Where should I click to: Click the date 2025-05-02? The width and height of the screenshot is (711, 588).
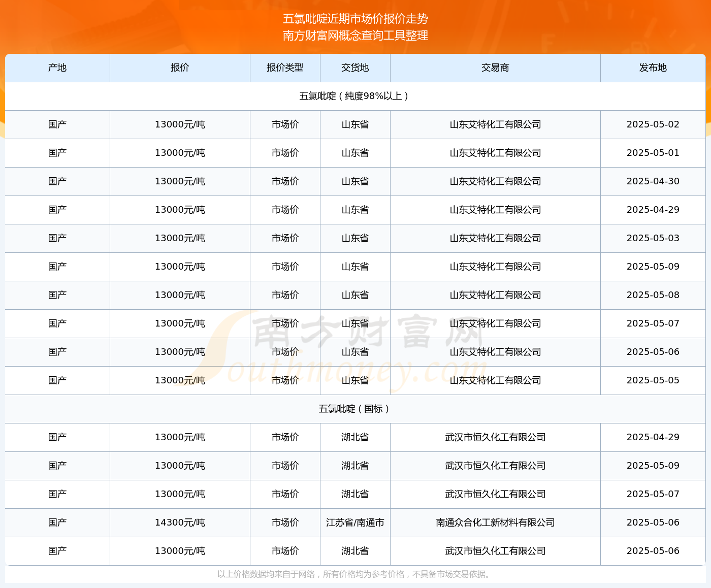point(653,124)
